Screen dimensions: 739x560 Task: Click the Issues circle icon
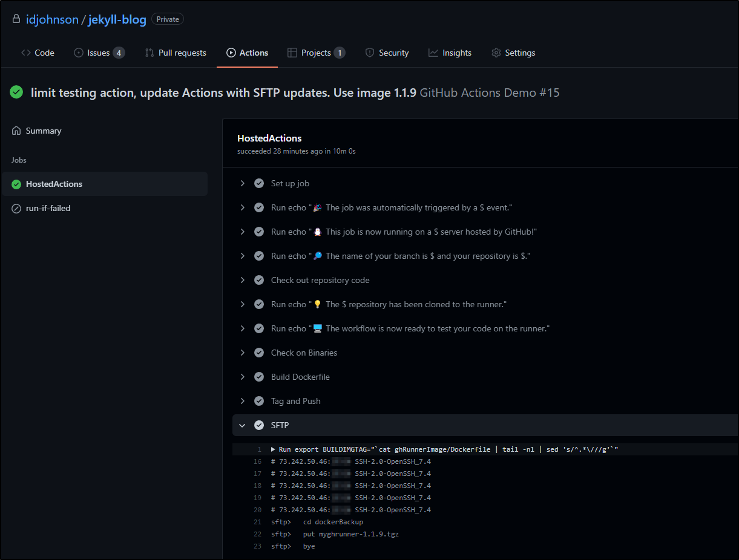pos(79,53)
